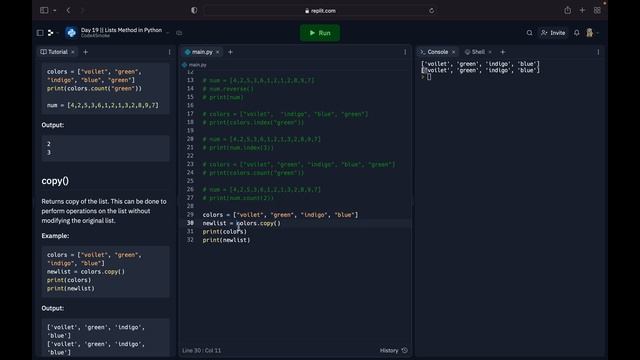Screen dimensions: 640x360
Task: Click the main.py breadcrumb
Action: coord(194,65)
